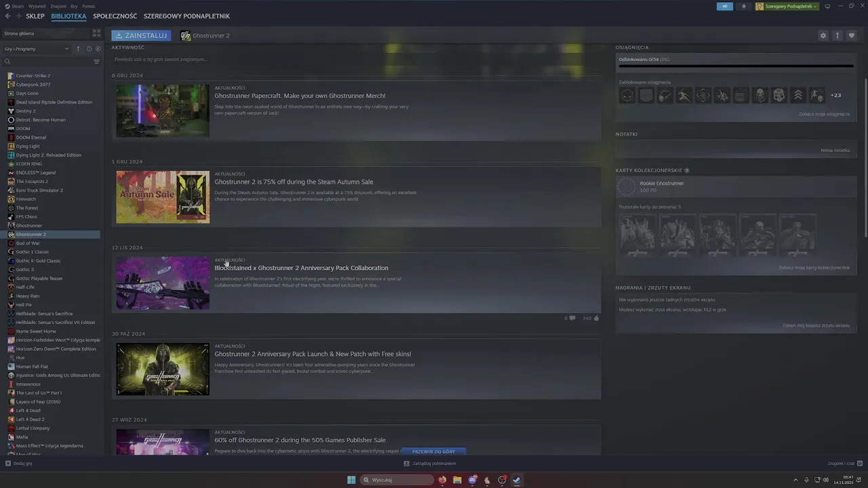Select the BIBLIOTEKA tab

pos(68,16)
